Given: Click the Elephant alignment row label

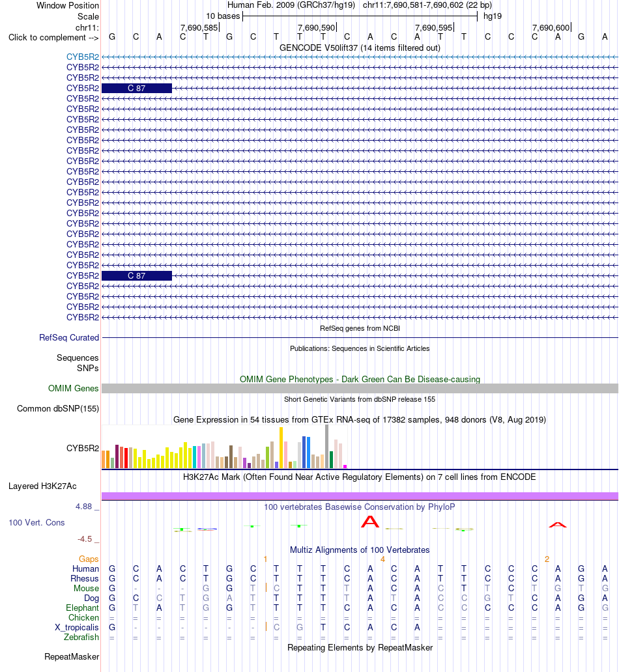Looking at the screenshot, I should (82, 608).
